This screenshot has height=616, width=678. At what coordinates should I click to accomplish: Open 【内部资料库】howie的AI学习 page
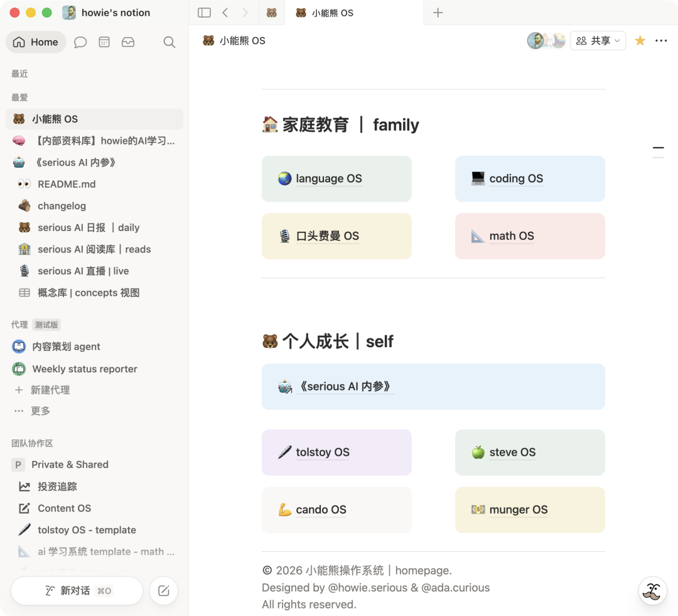(94, 141)
